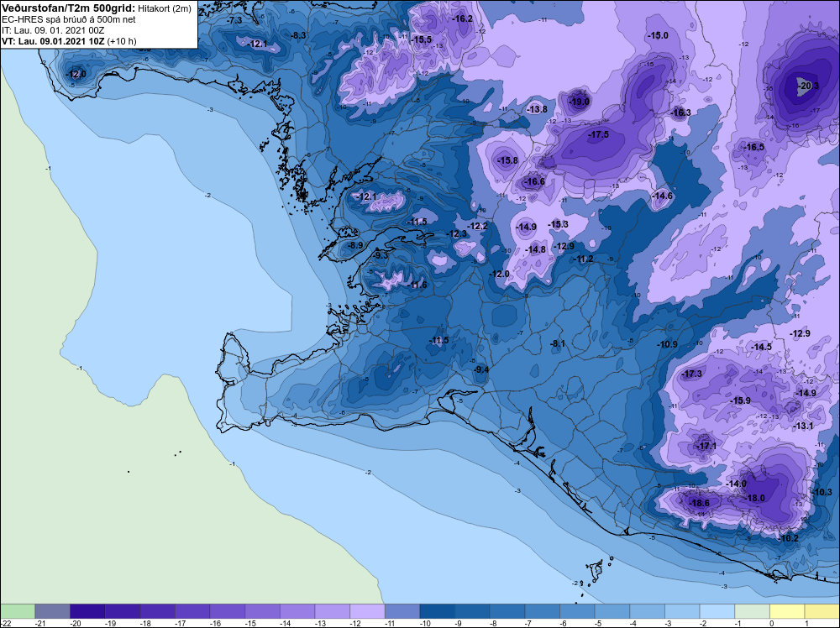Select the lavender legend swatch labeled -12
Screen dimensions: 840x628
pos(368,611)
